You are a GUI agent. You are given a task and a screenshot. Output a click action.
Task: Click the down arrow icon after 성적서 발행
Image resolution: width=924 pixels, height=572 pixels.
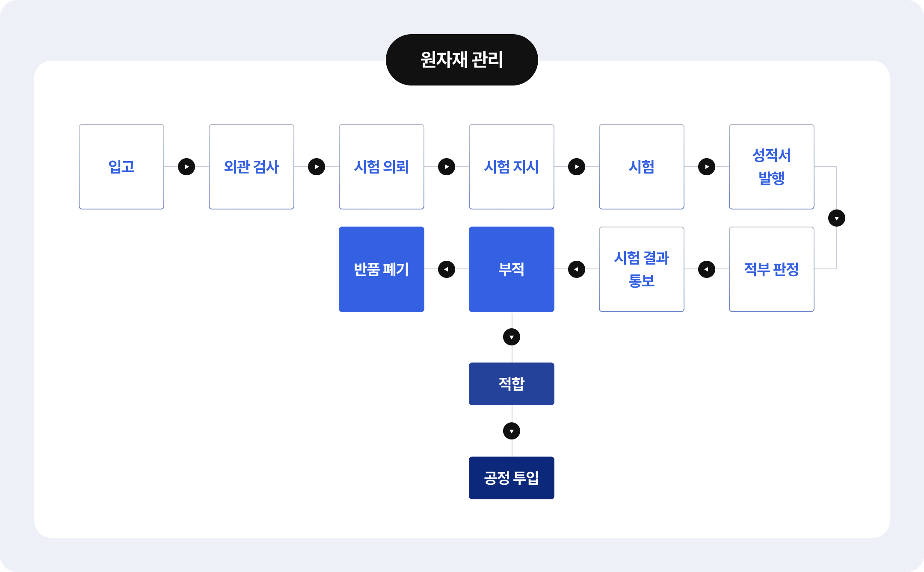coord(837,218)
